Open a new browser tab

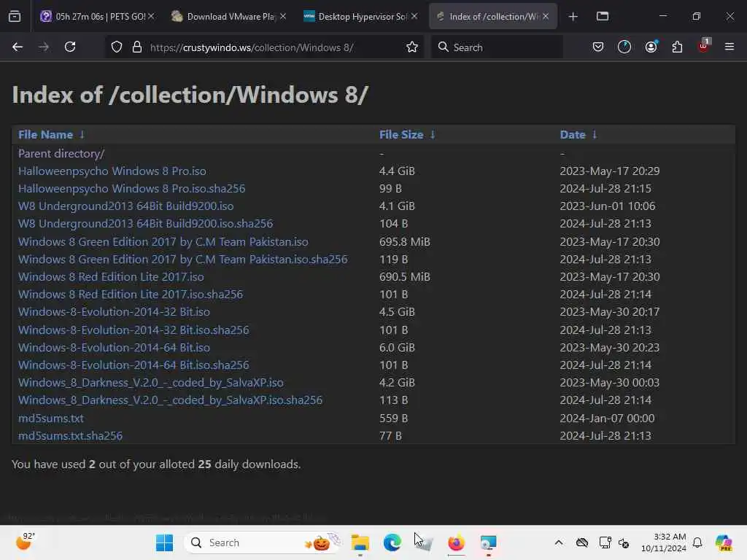pyautogui.click(x=573, y=17)
